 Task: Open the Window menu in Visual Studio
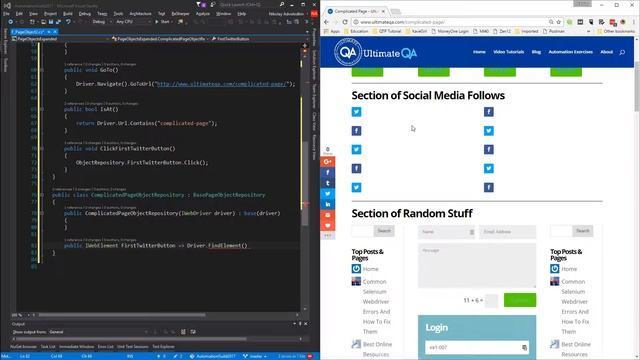point(223,13)
